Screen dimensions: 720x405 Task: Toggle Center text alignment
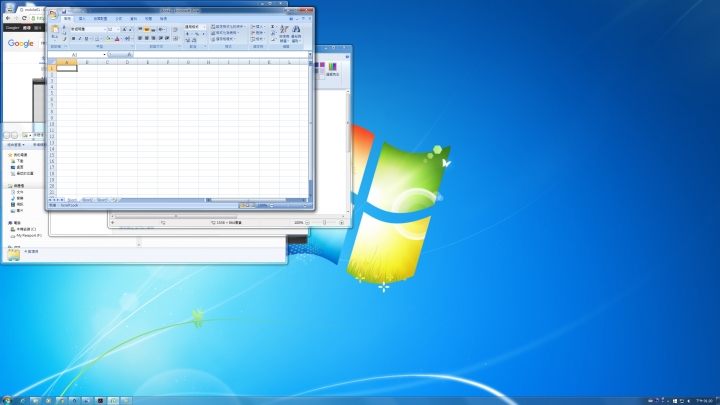click(147, 38)
